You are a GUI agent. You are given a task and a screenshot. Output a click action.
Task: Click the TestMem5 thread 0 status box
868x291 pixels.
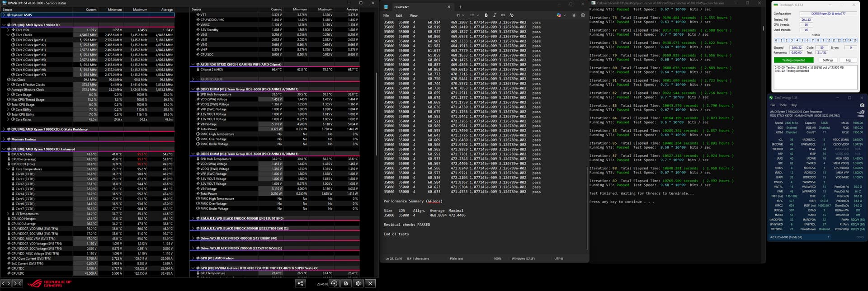pos(776,40)
